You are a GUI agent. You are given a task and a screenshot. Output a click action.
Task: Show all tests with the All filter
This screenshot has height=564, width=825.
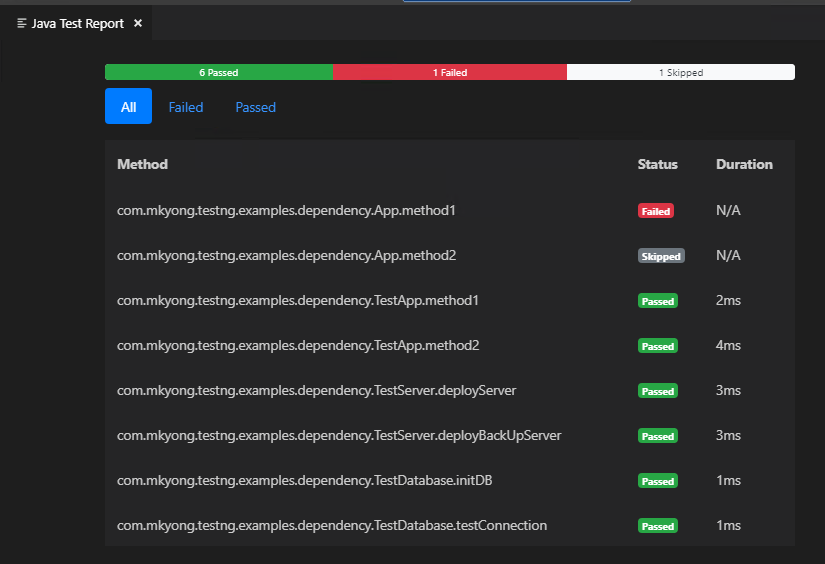(x=128, y=106)
